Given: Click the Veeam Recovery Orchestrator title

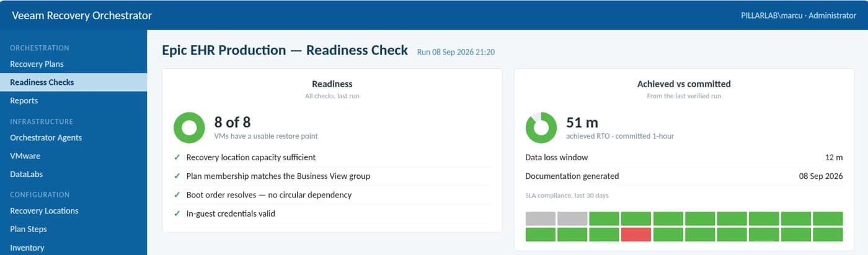Looking at the screenshot, I should [x=81, y=15].
